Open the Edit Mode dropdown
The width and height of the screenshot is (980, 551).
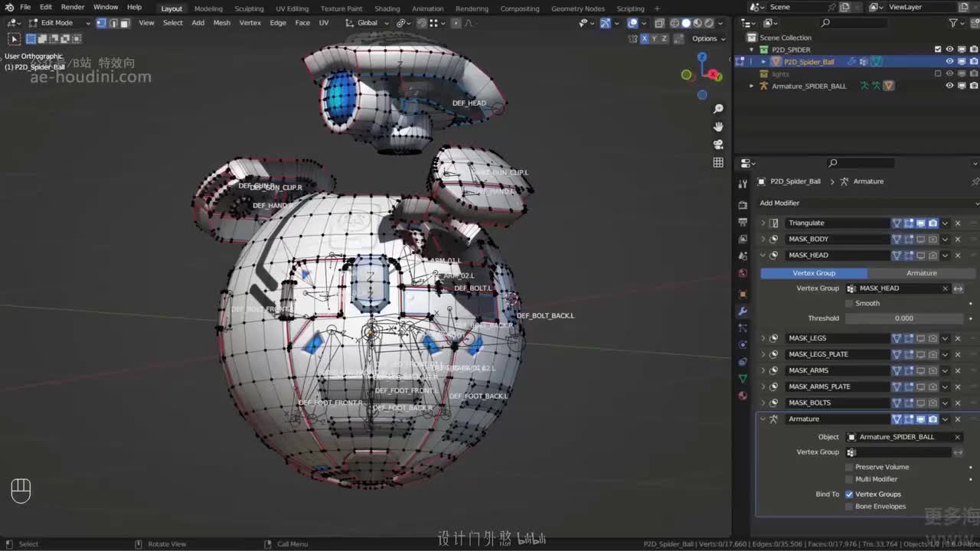point(59,23)
